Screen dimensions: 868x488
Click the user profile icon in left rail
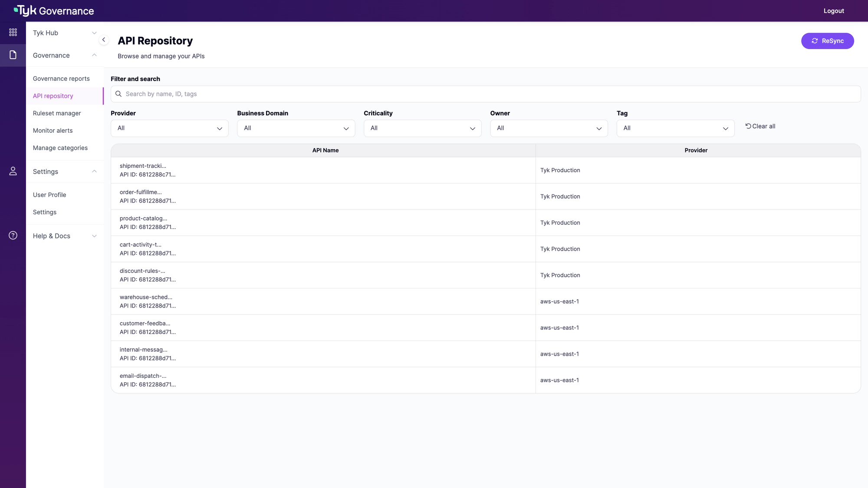click(x=13, y=171)
